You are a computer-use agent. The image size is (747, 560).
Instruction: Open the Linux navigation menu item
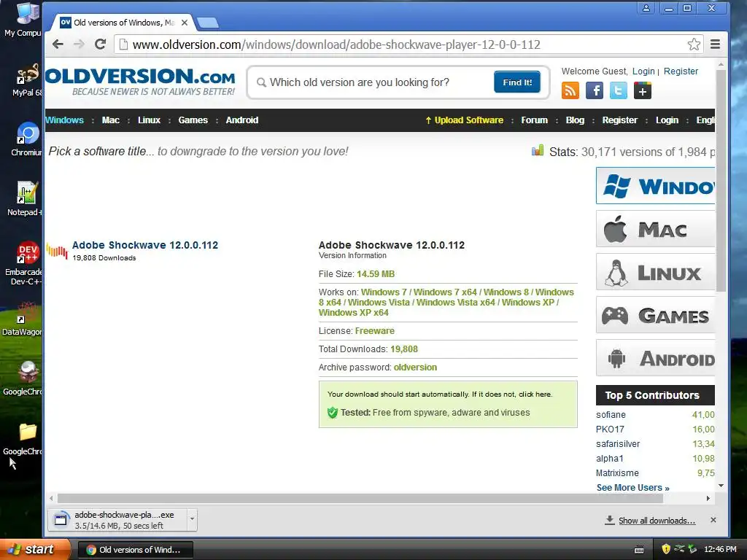pos(149,120)
